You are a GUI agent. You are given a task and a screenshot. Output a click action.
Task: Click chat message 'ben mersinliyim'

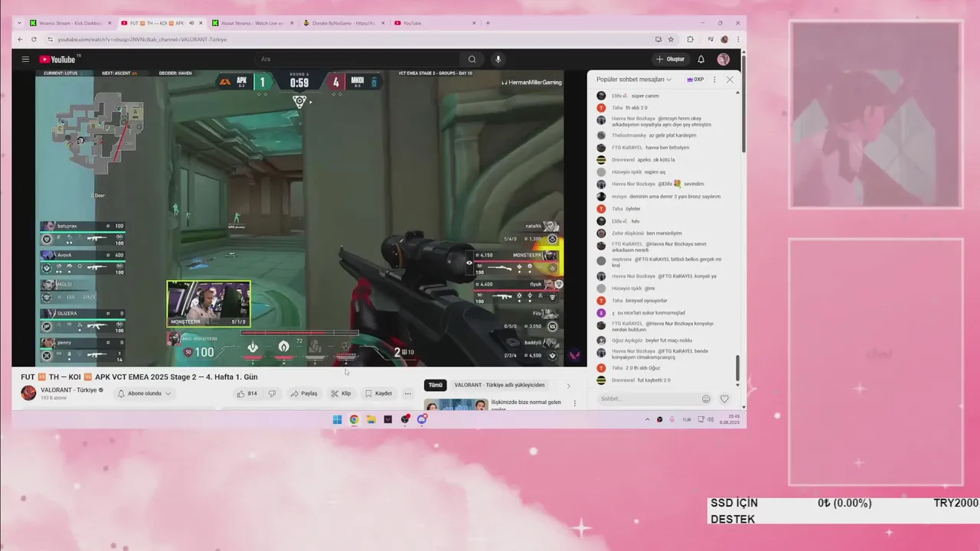point(664,233)
